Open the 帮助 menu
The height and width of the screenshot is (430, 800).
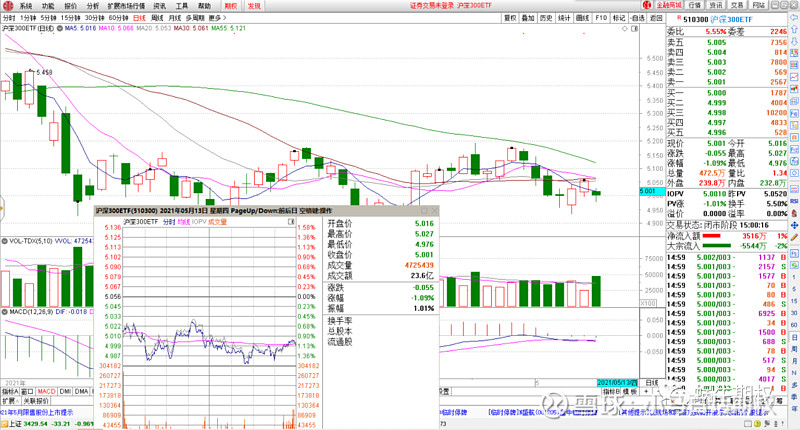pyautogui.click(x=204, y=6)
